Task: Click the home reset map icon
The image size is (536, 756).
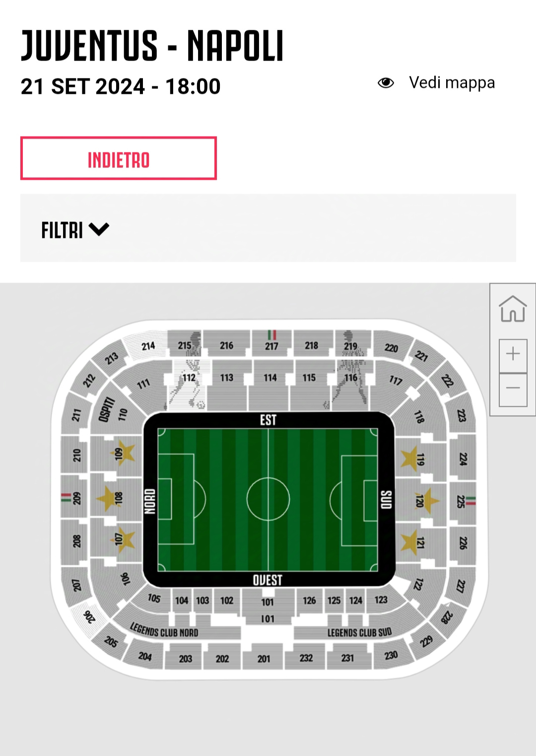Action: tap(513, 309)
